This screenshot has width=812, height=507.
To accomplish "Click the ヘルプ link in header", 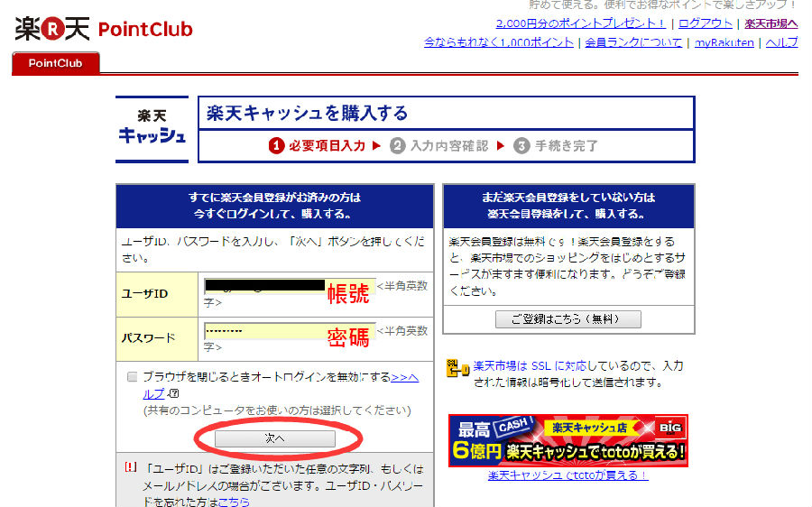I will tap(781, 42).
